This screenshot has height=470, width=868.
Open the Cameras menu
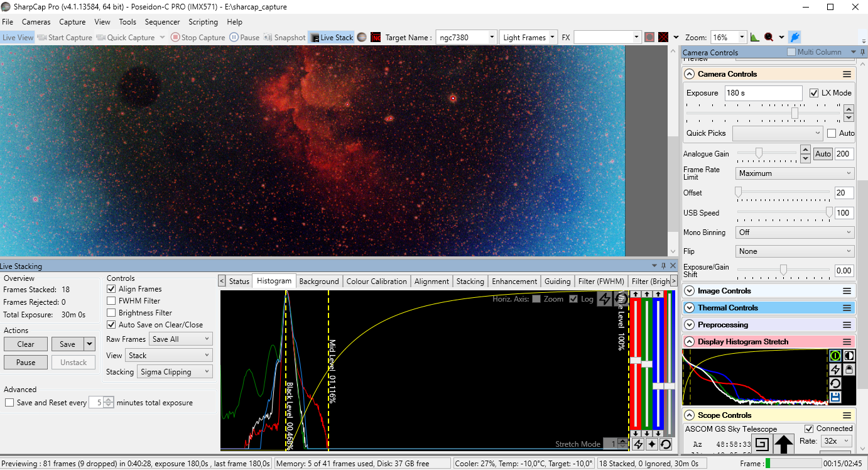pyautogui.click(x=36, y=22)
